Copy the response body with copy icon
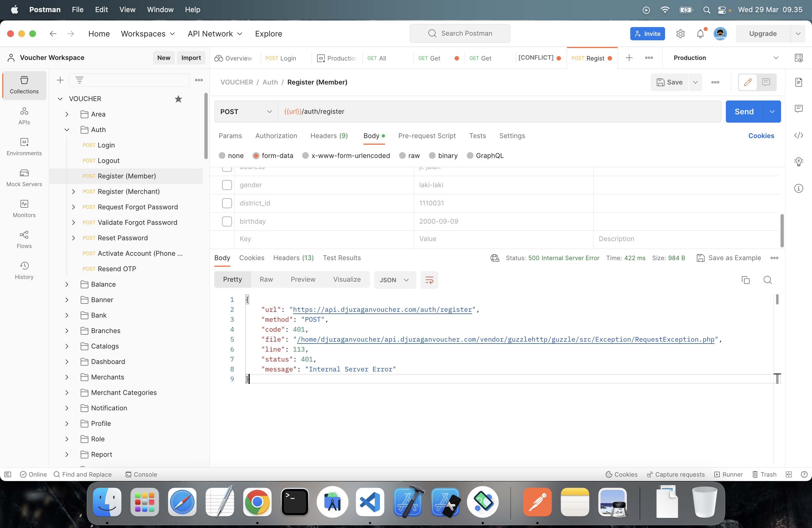Image resolution: width=812 pixels, height=528 pixels. [745, 280]
